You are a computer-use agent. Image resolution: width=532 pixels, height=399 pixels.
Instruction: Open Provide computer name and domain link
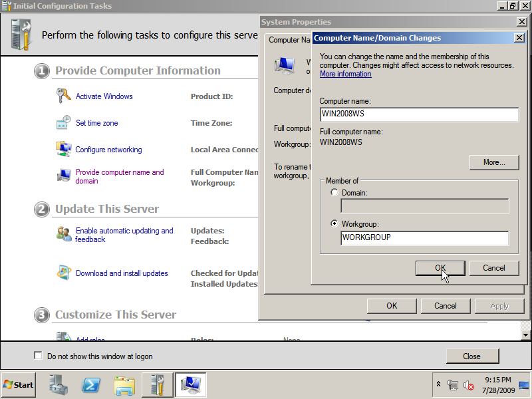pos(120,176)
